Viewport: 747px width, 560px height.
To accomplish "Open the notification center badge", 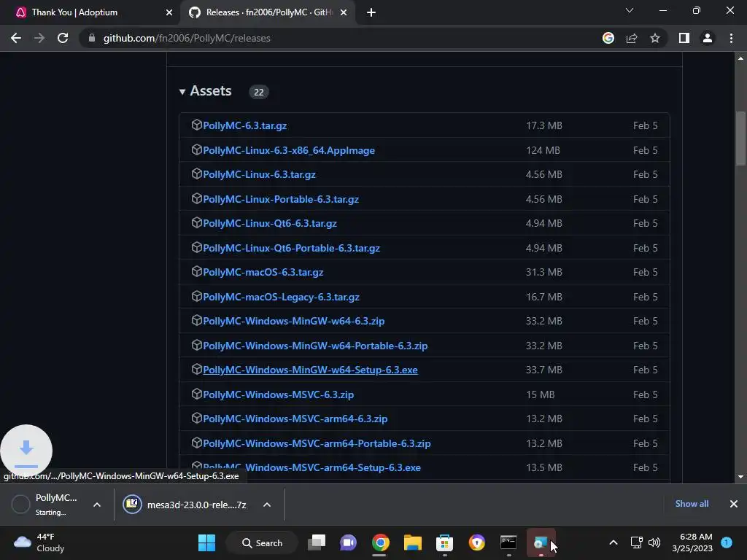I will (x=727, y=542).
